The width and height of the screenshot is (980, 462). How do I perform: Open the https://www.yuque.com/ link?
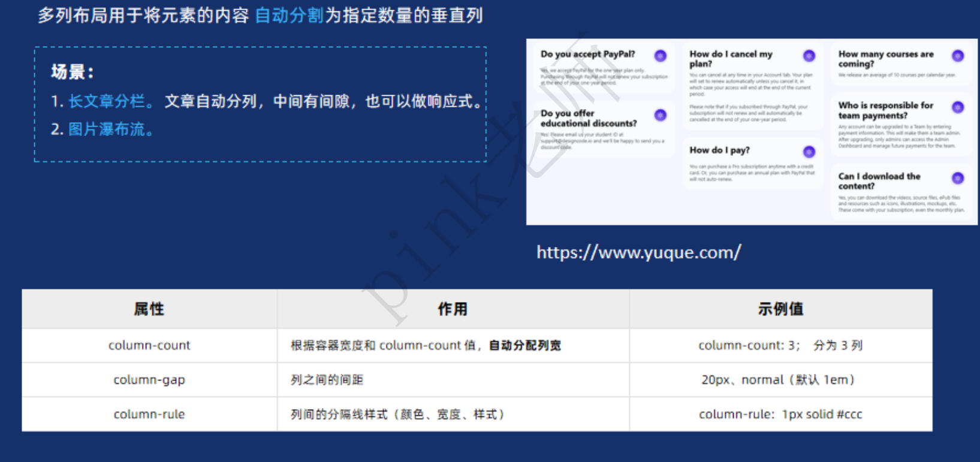(638, 252)
